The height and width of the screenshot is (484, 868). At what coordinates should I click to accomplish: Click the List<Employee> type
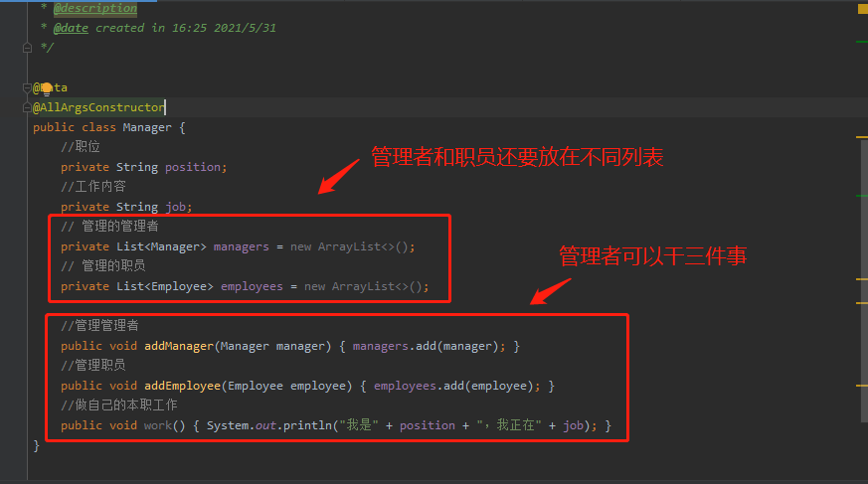pyautogui.click(x=165, y=286)
